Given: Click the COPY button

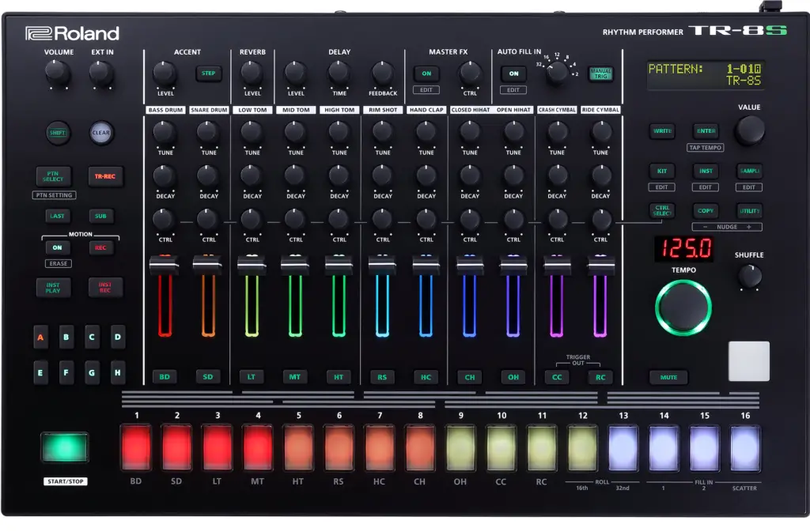Looking at the screenshot, I should point(706,210).
